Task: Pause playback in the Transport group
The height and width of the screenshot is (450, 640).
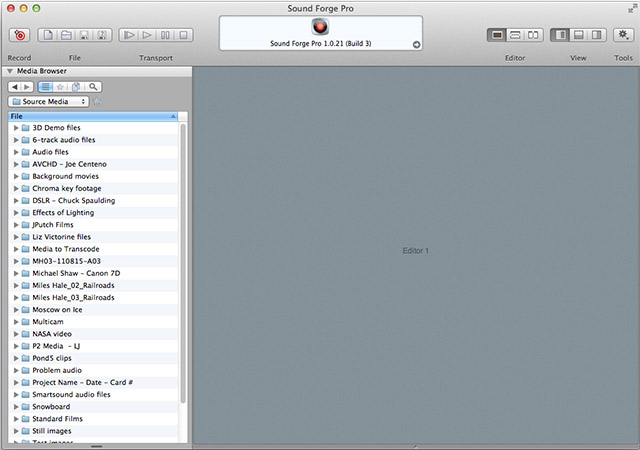Action: coord(165,35)
